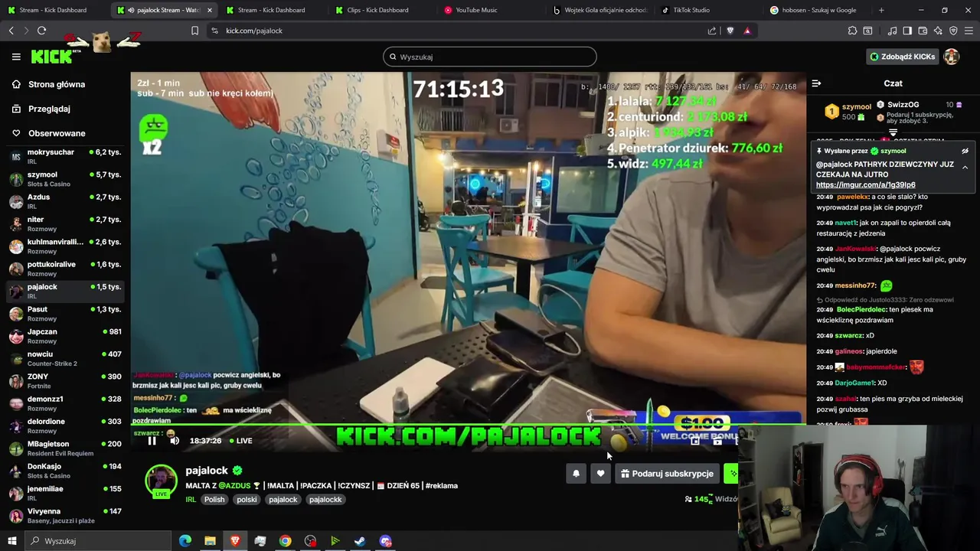This screenshot has height=551, width=980.
Task: Close the pajalock Stream tab
Action: point(210,10)
